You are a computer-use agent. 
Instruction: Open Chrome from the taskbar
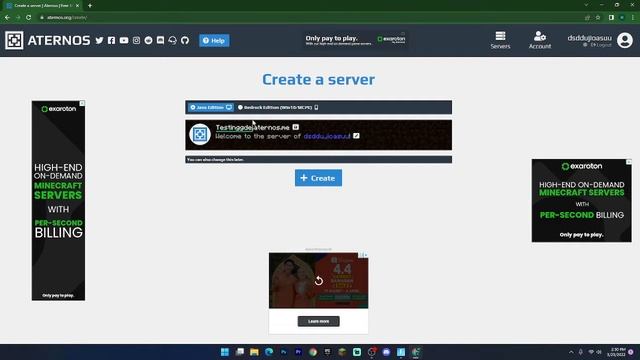313,352
